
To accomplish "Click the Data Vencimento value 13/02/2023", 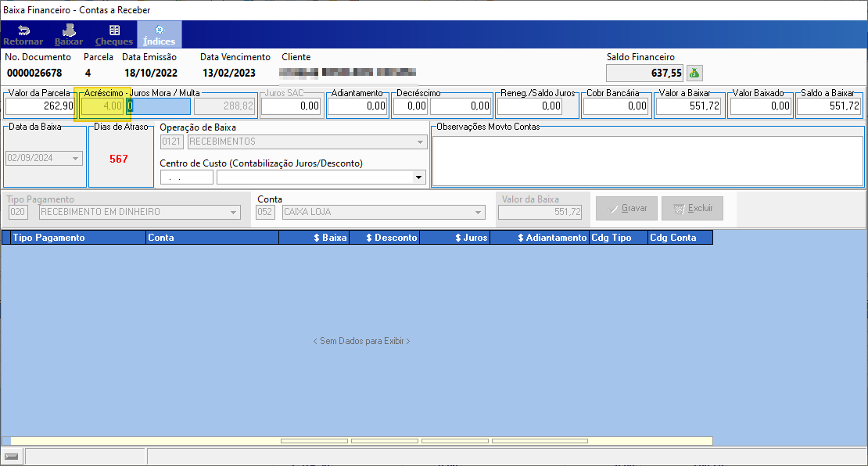I will click(x=229, y=73).
